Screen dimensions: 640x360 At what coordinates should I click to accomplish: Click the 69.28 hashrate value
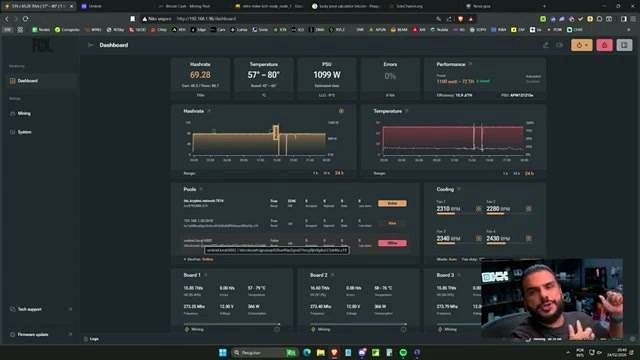coord(200,75)
